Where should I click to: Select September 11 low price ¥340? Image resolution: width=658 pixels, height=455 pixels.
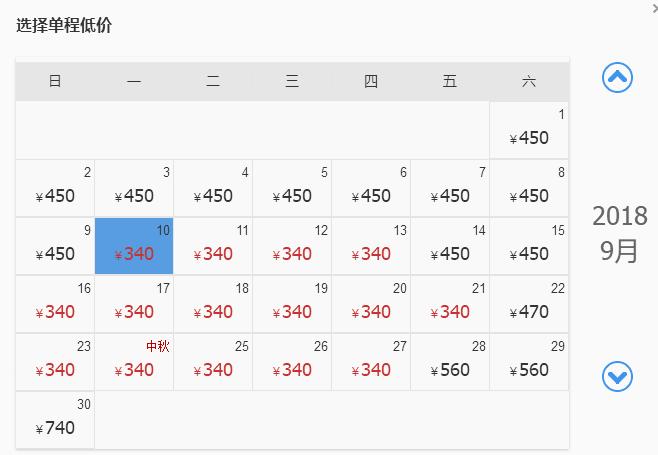point(213,246)
